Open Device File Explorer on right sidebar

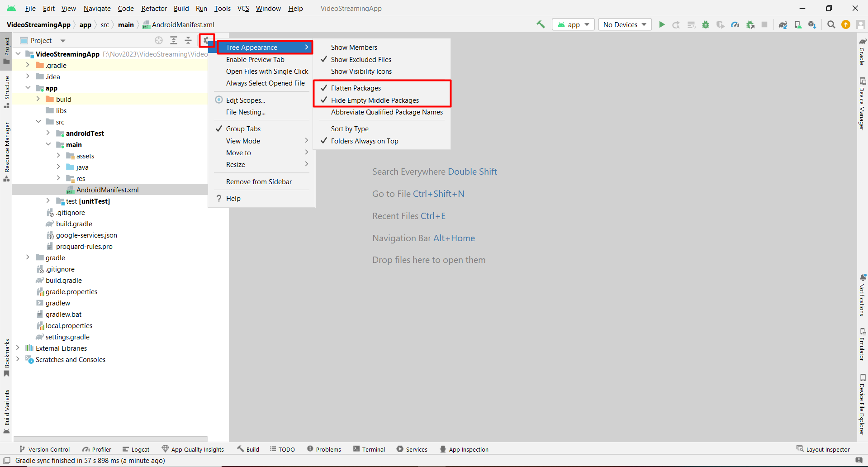(x=862, y=404)
